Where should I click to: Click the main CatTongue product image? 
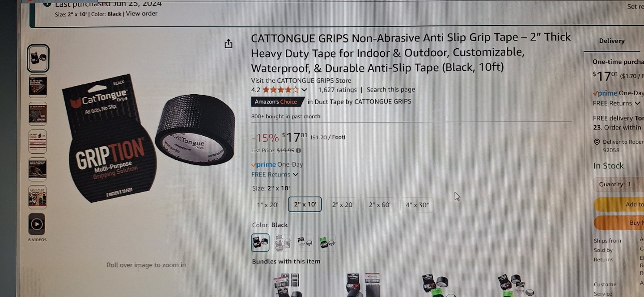(148, 138)
